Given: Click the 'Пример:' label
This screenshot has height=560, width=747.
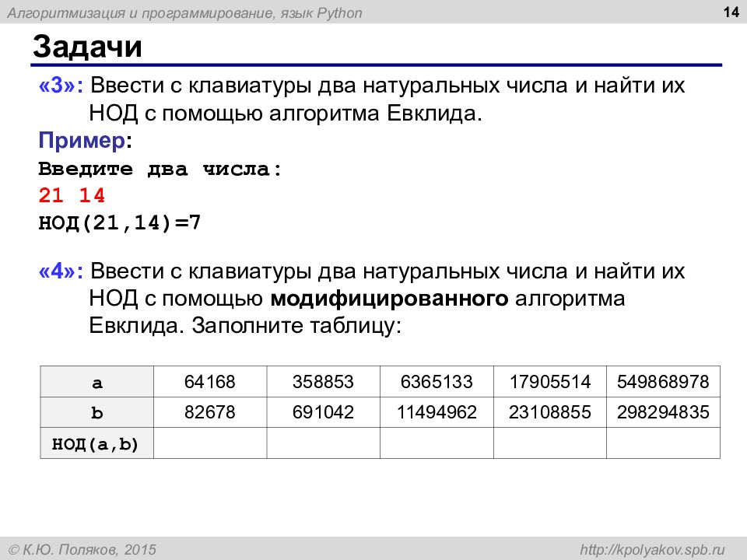Looking at the screenshot, I should pyautogui.click(x=86, y=141).
